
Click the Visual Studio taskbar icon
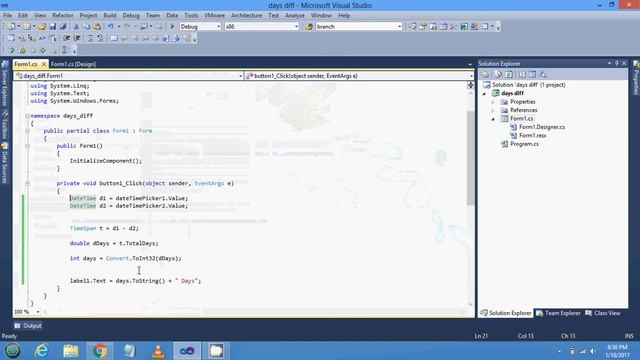pyautogui.click(x=187, y=351)
